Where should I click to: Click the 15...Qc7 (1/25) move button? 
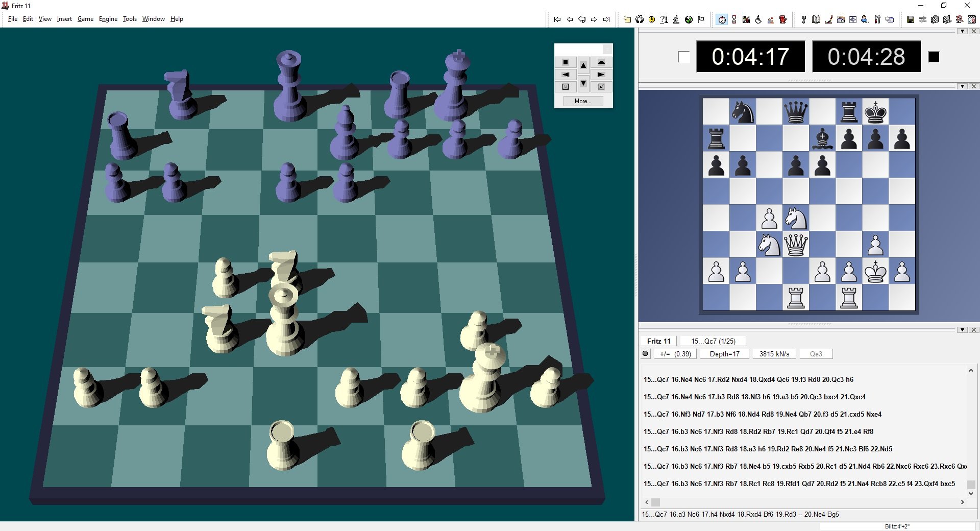[x=713, y=341]
